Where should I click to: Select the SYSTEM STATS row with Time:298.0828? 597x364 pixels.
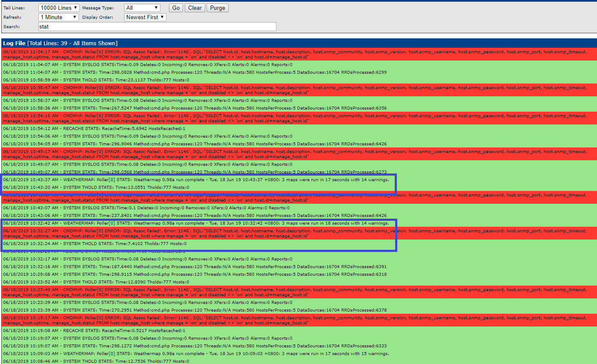298,72
